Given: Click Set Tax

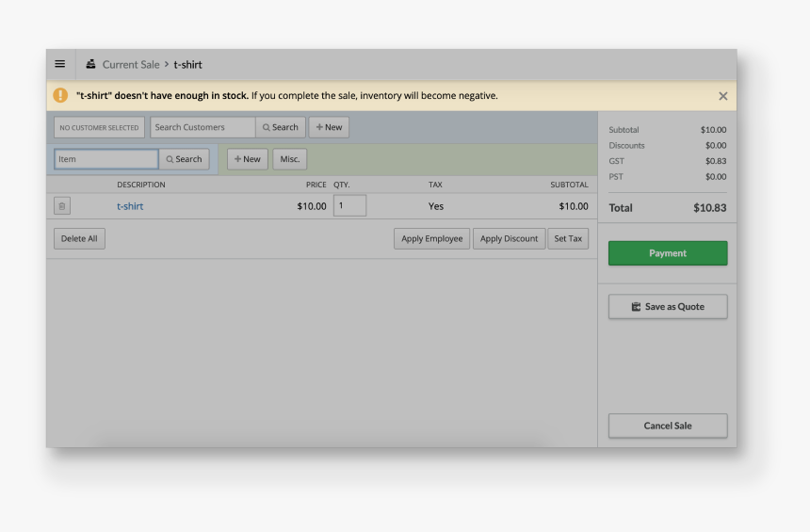Looking at the screenshot, I should [568, 238].
